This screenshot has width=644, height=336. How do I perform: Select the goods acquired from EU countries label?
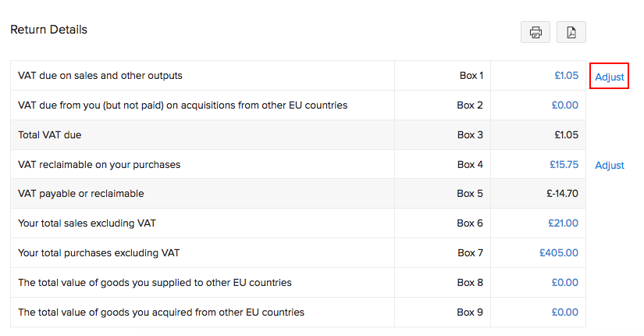click(x=161, y=312)
